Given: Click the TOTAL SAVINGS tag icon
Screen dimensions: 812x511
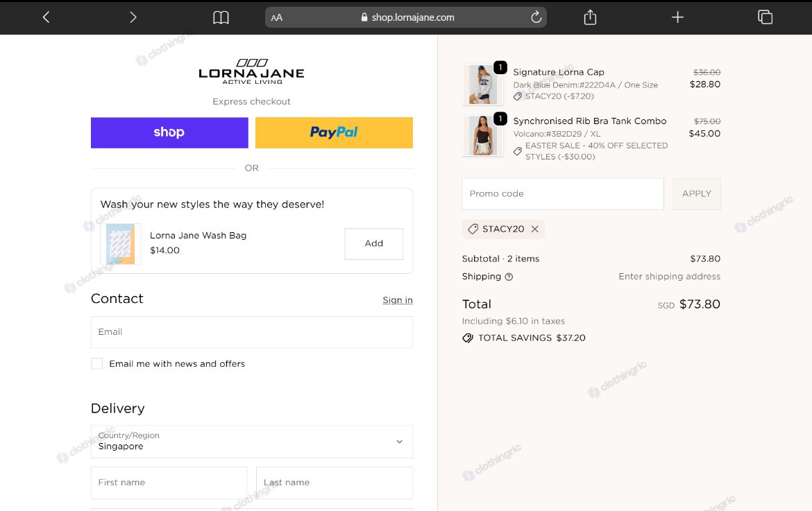Looking at the screenshot, I should click(x=468, y=338).
